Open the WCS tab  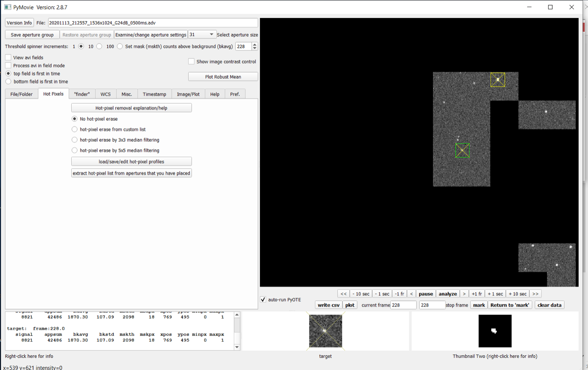106,94
